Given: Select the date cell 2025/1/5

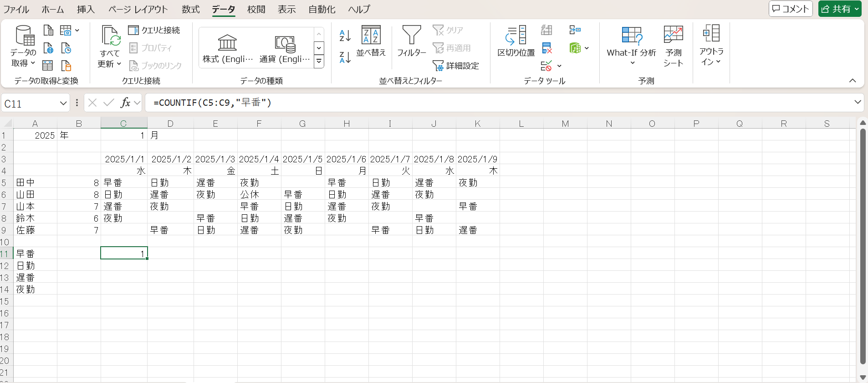Looking at the screenshot, I should [303, 159].
